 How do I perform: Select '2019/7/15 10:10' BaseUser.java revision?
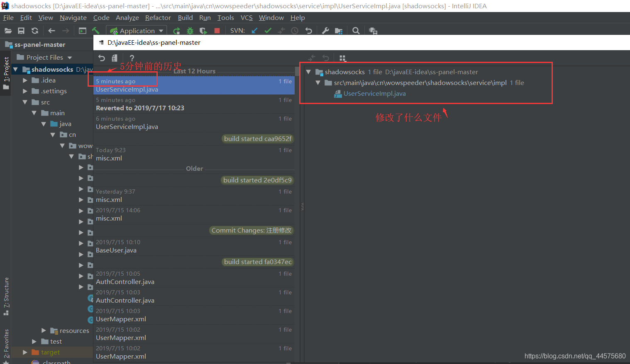194,246
